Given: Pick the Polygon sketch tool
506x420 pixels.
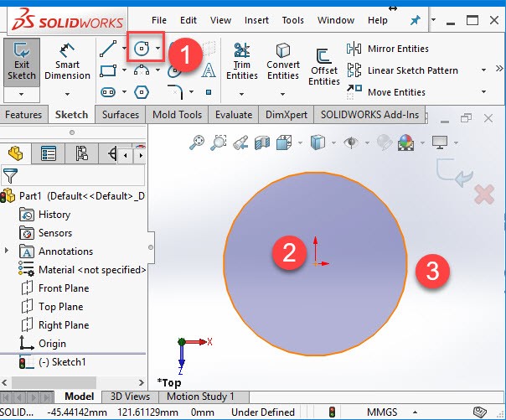Looking at the screenshot, I should [x=142, y=92].
